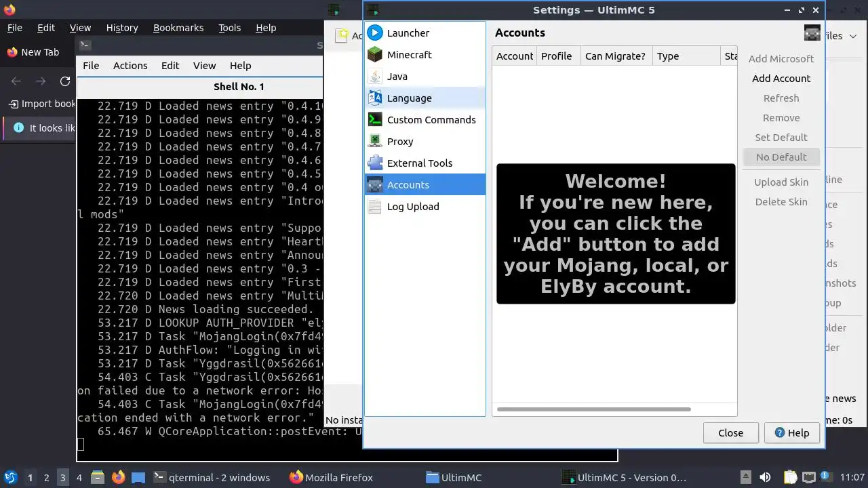Viewport: 868px width, 488px height.
Task: Reload the page in Firefox
Action: pos(65,81)
